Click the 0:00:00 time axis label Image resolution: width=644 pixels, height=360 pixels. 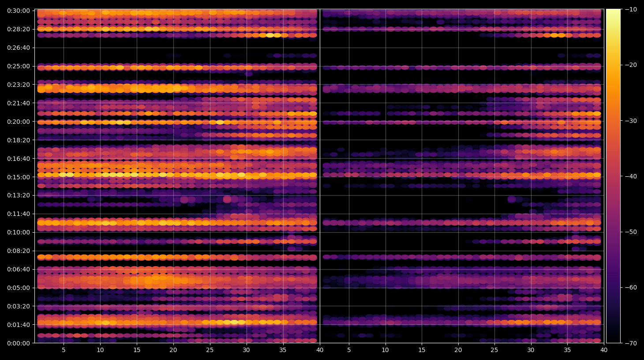click(x=19, y=343)
